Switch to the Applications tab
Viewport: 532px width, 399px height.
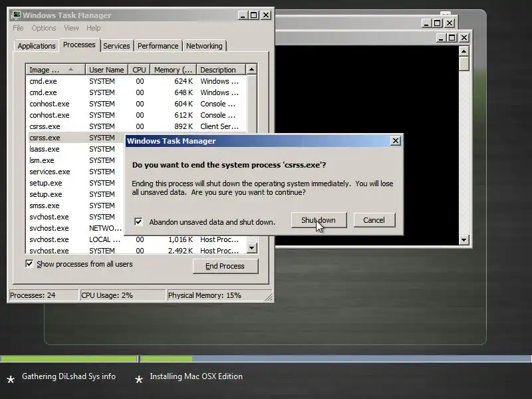click(37, 46)
